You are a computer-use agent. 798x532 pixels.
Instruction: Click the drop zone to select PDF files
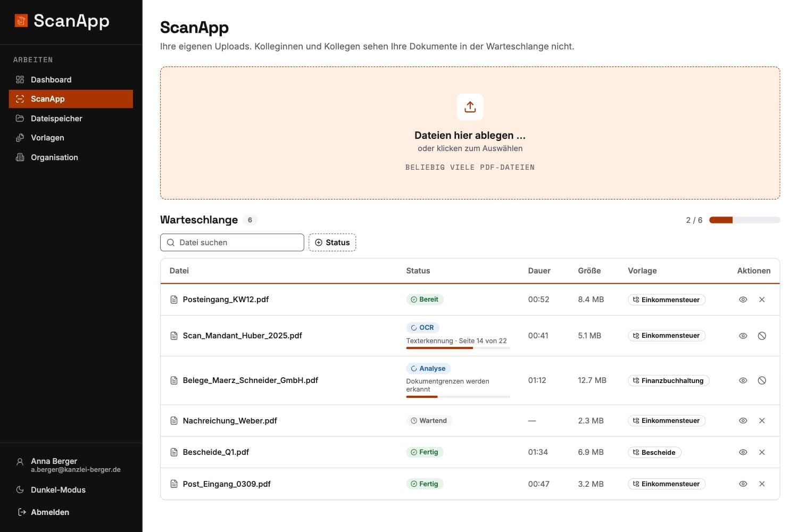470,133
